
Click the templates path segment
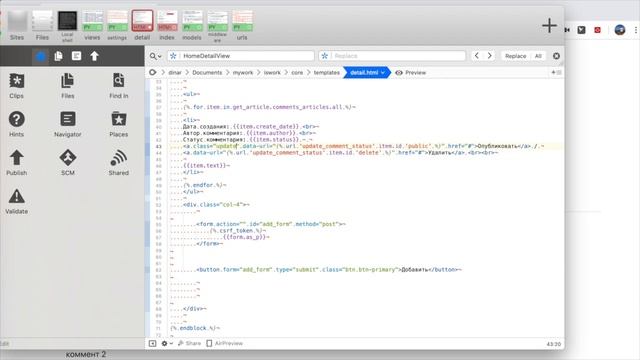(327, 72)
